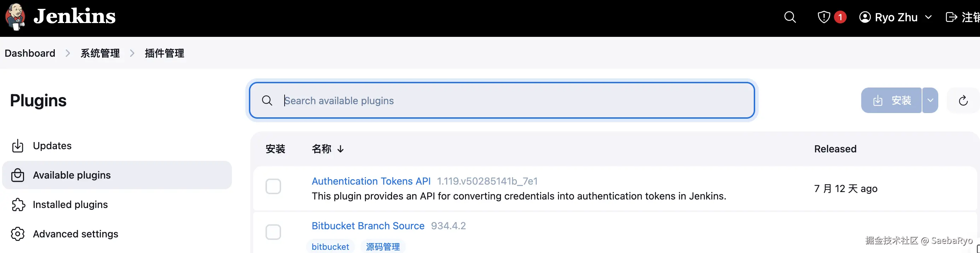Click the Updates download icon in sidebar
Screen dimensions: 980x253
[18, 146]
